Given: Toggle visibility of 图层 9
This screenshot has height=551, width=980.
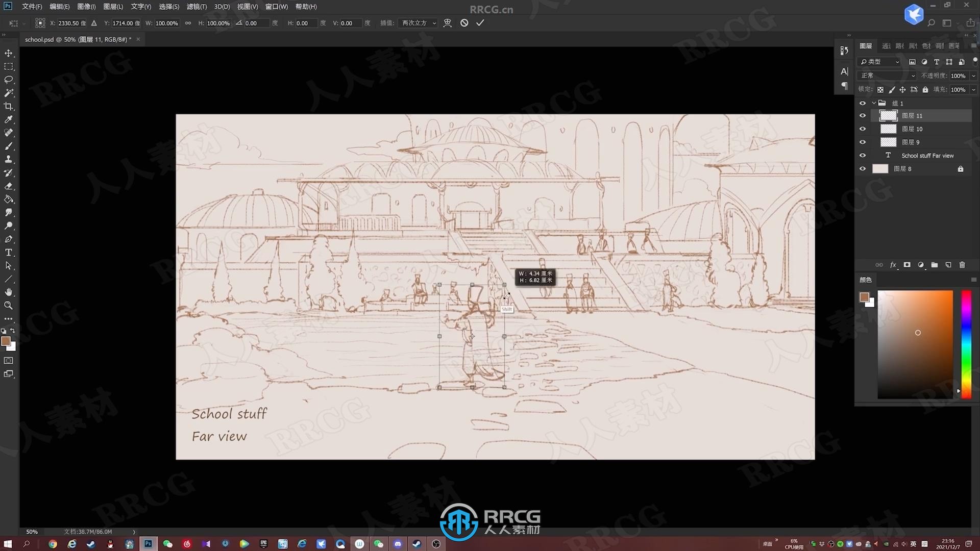Looking at the screenshot, I should (x=862, y=142).
